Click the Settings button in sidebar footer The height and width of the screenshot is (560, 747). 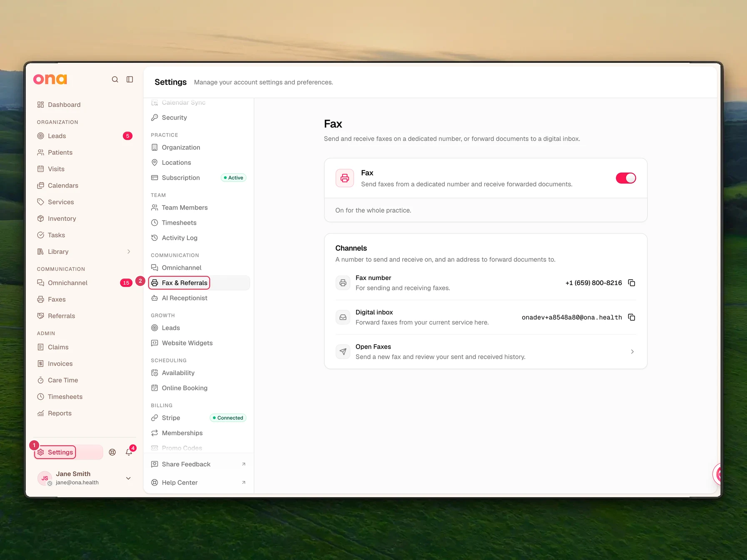[x=68, y=452]
